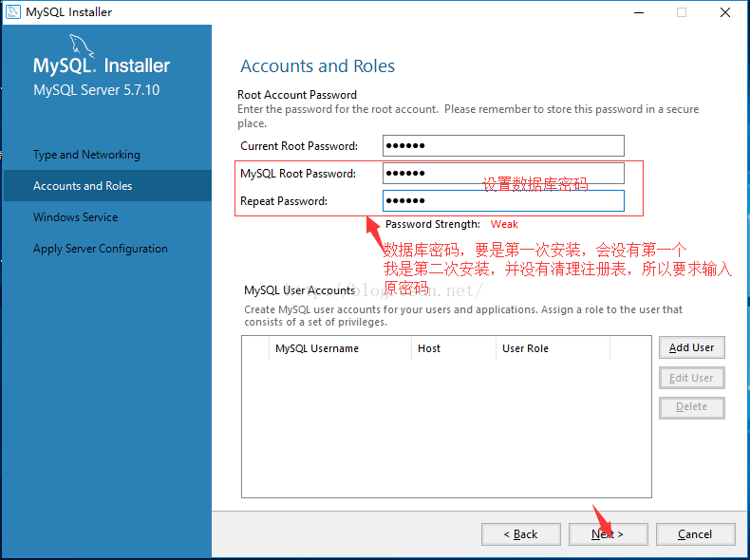This screenshot has height=560, width=750.
Task: Cancel the installer configuration
Action: [695, 534]
